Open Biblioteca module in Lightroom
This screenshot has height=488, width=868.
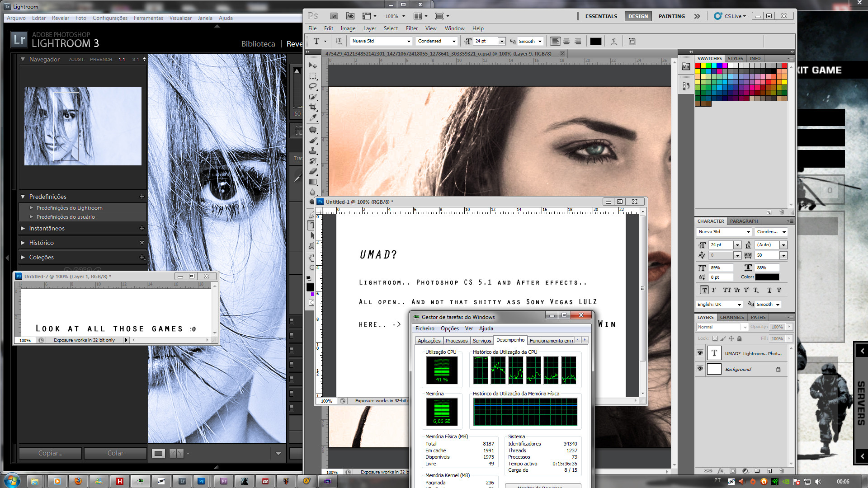258,44
